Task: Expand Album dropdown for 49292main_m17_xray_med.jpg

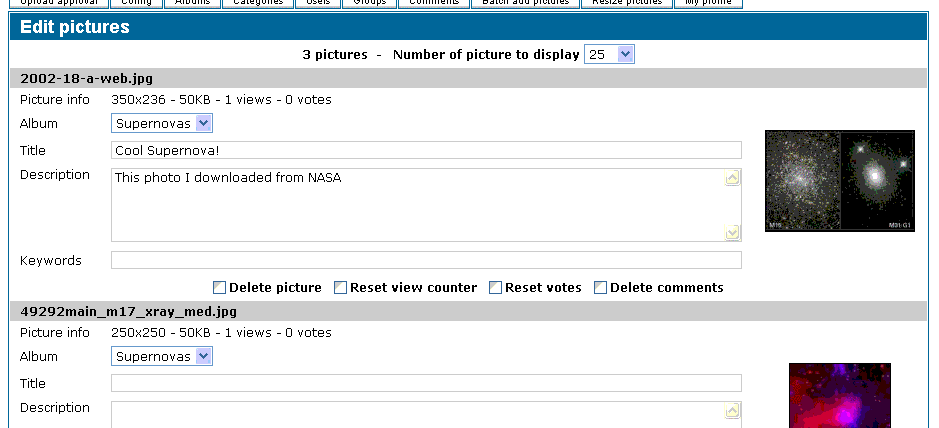Action: click(x=162, y=356)
